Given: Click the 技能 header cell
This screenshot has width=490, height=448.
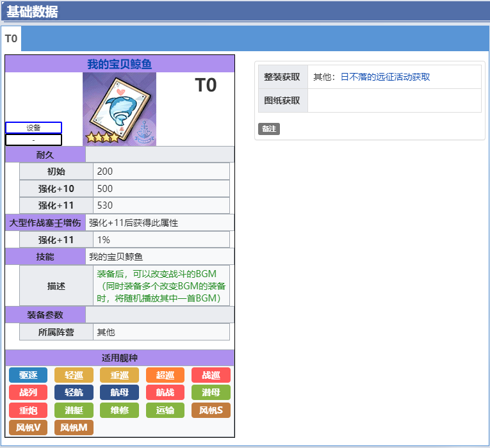Looking at the screenshot, I should coord(45,257).
